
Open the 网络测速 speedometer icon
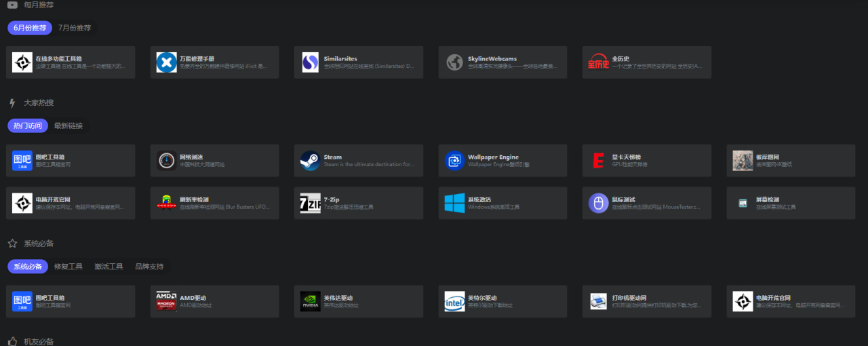click(166, 161)
